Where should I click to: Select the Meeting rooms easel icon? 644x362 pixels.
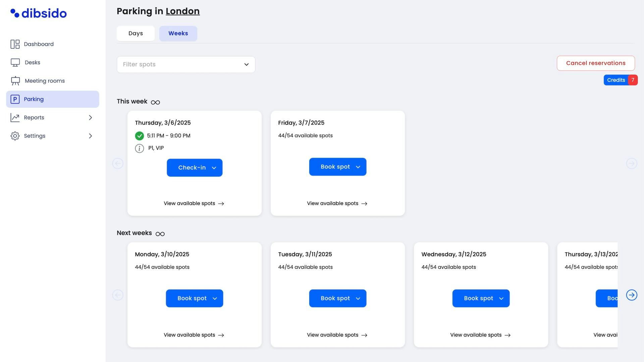point(15,81)
